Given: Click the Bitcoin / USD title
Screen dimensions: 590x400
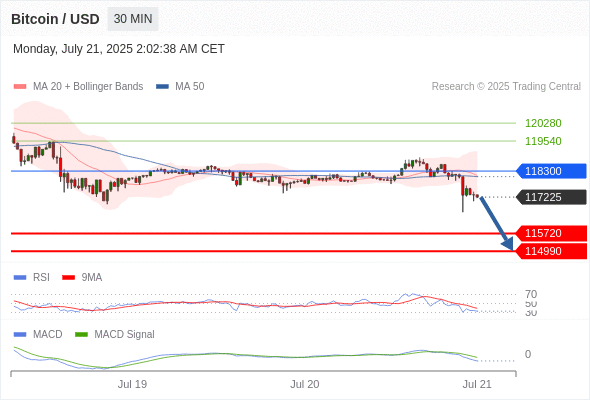Looking at the screenshot, I should (x=55, y=19).
